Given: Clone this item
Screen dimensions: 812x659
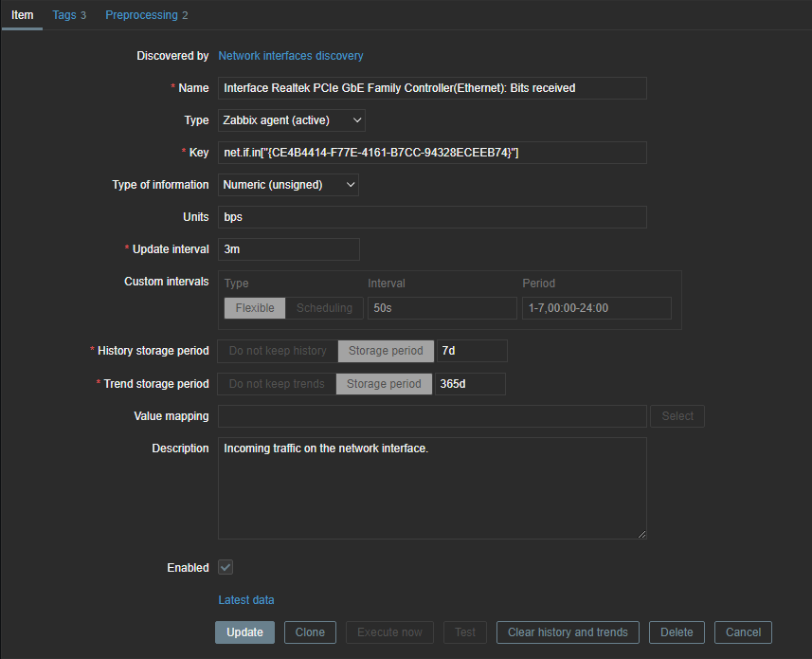Looking at the screenshot, I should click(310, 632).
